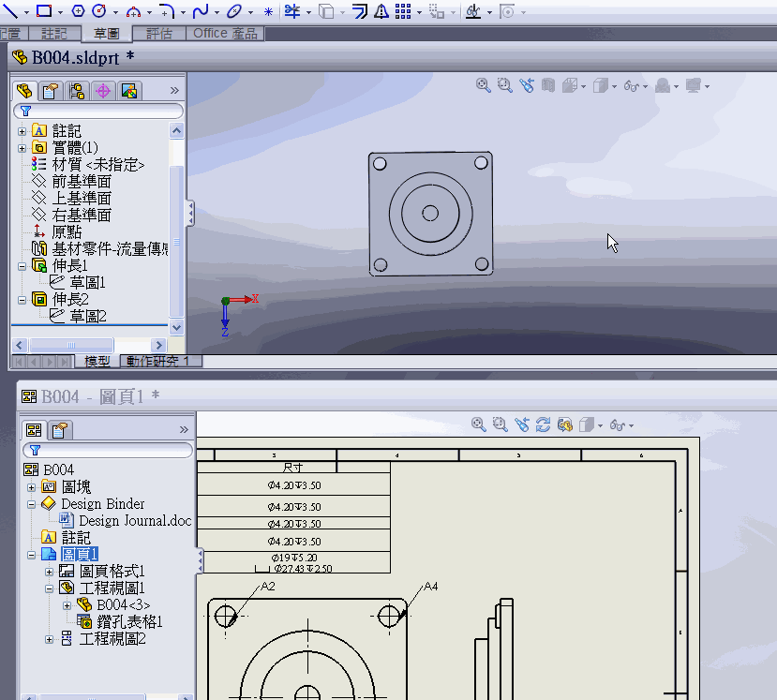777x700 pixels.
Task: Select 草圖2 in part tree
Action: coord(88,316)
